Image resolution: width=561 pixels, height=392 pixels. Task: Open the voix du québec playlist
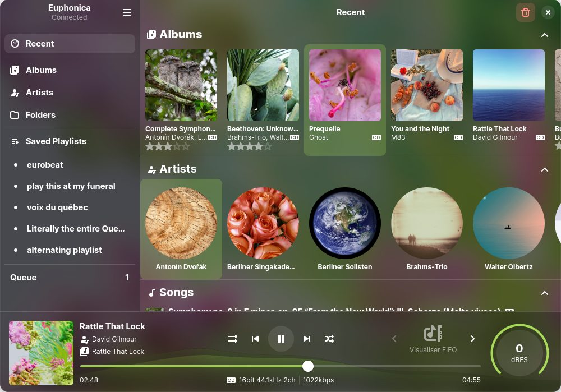click(70, 207)
